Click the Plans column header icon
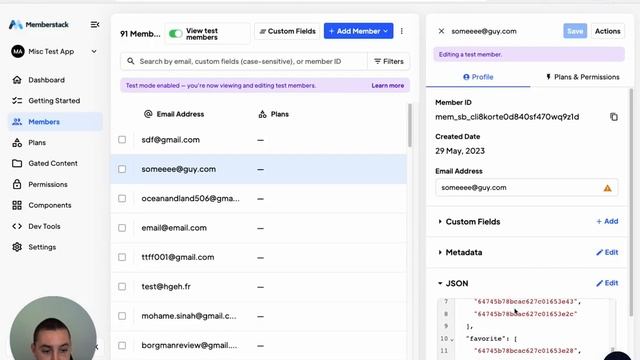 [262, 114]
